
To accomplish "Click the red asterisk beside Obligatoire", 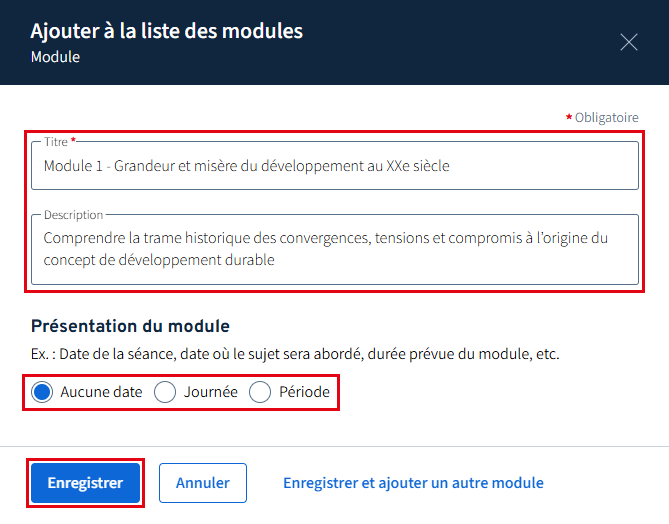I will tap(569, 117).
